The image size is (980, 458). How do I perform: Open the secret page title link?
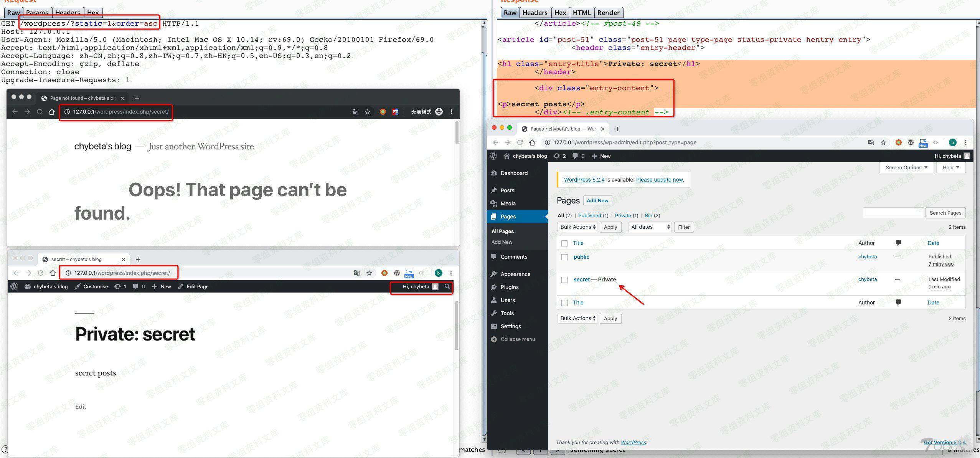click(x=581, y=279)
